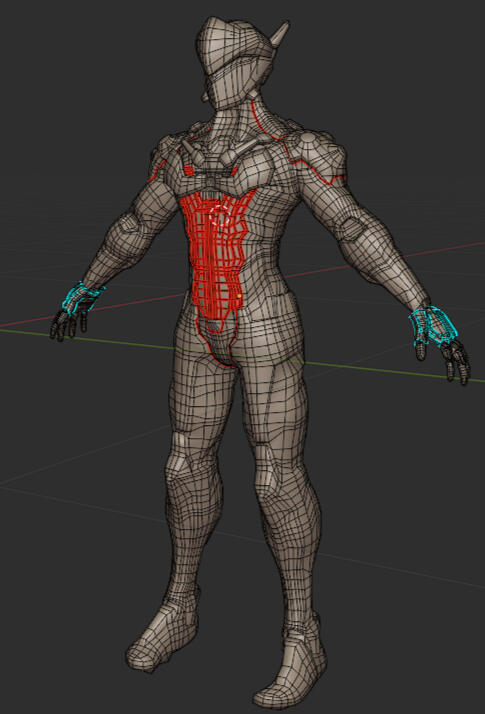Click the pointed horn on the helmet
Image resolution: width=485 pixels, height=714 pixels.
click(281, 34)
